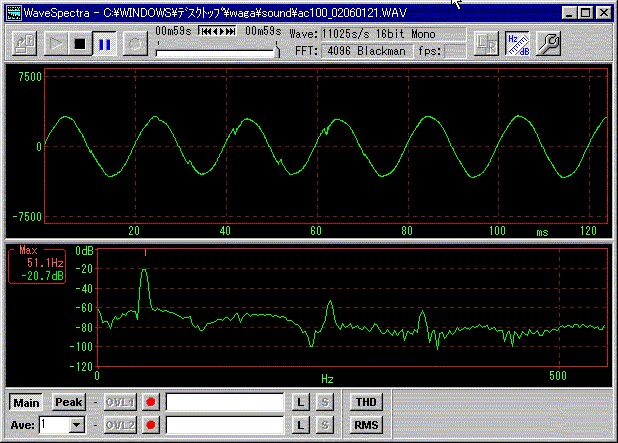Click the empty fps readout box
The image size is (618, 443).
455,51
